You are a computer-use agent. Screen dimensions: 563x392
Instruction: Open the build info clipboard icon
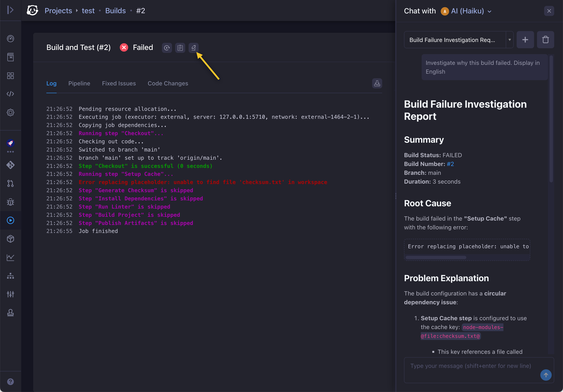click(180, 48)
